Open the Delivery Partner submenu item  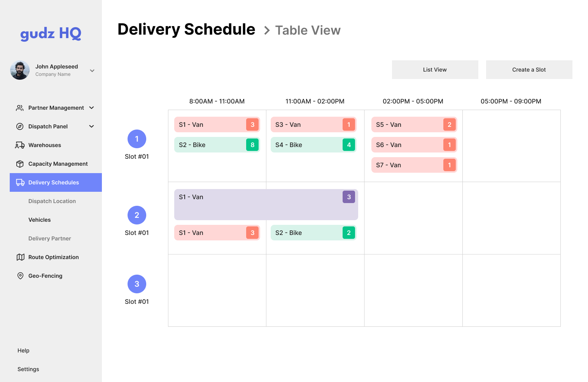click(50, 238)
